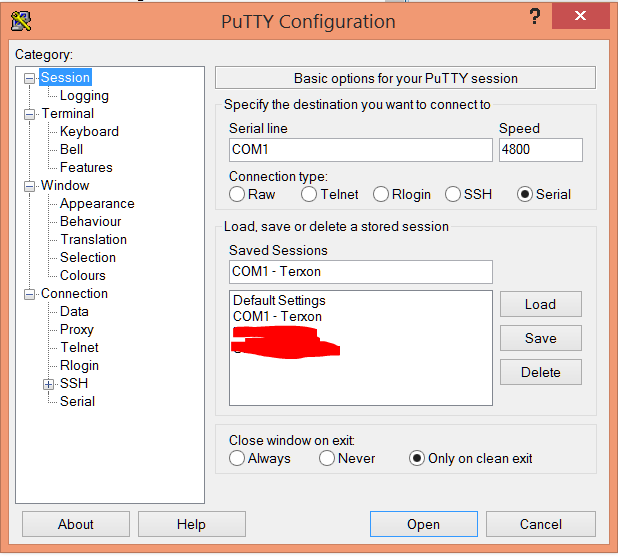
Task: Select Serial under Connection category
Action: 77,401
